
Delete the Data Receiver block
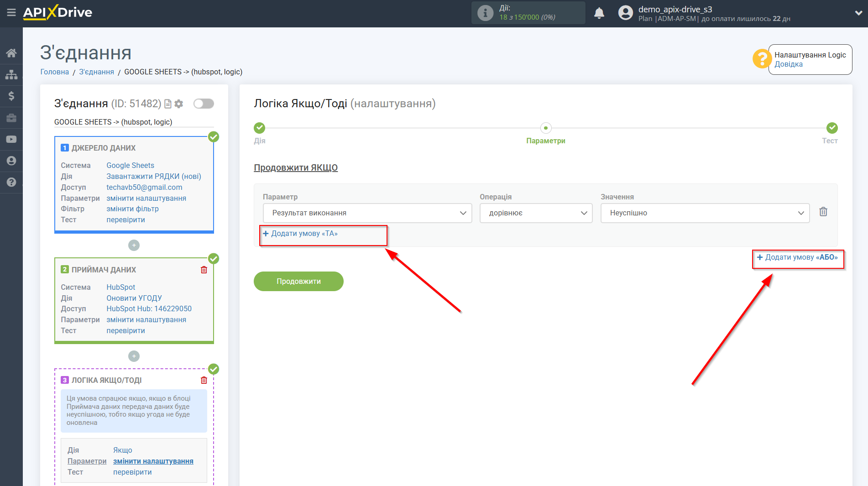tap(204, 270)
